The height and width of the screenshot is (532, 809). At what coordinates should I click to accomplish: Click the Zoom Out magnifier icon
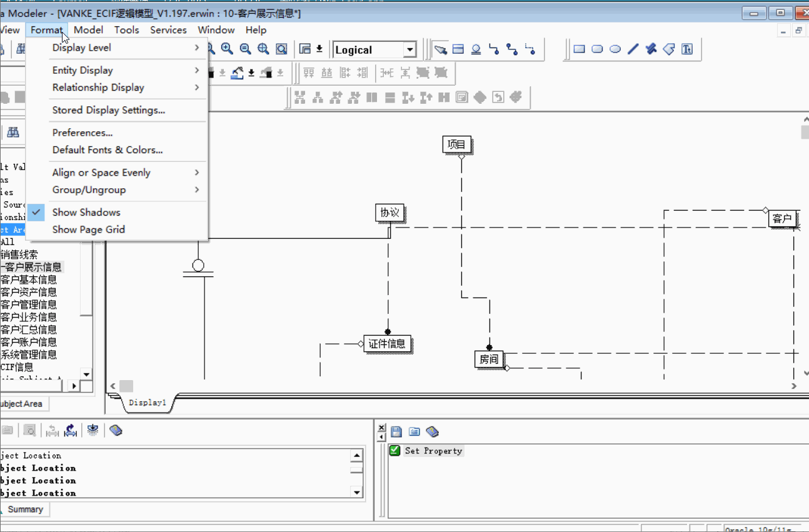[245, 49]
